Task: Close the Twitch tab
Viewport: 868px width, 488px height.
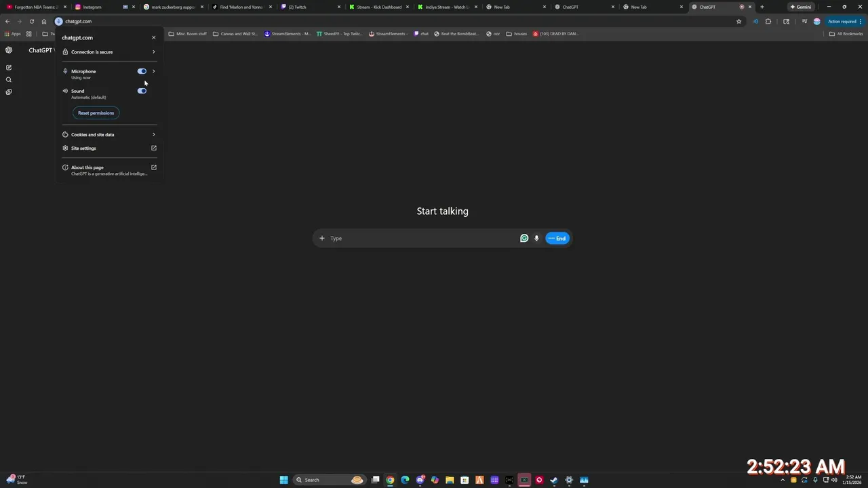Action: [339, 7]
